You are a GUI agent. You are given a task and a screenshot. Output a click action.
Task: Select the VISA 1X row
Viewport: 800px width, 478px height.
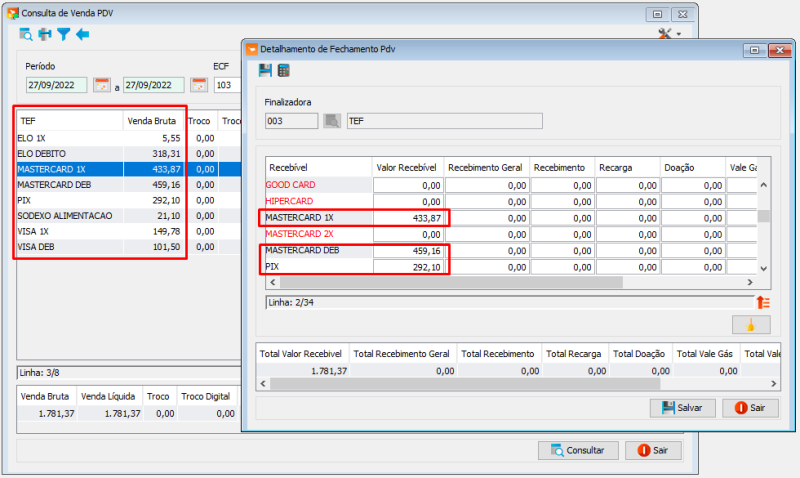point(129,232)
